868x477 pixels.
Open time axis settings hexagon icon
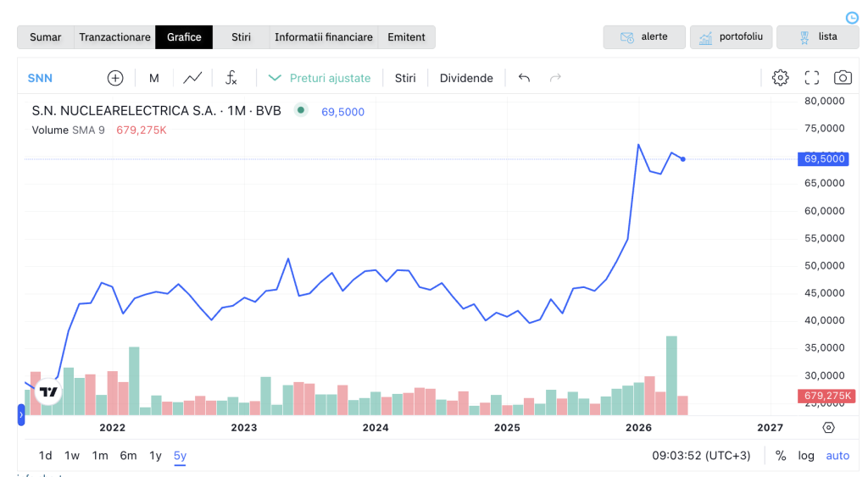828,427
